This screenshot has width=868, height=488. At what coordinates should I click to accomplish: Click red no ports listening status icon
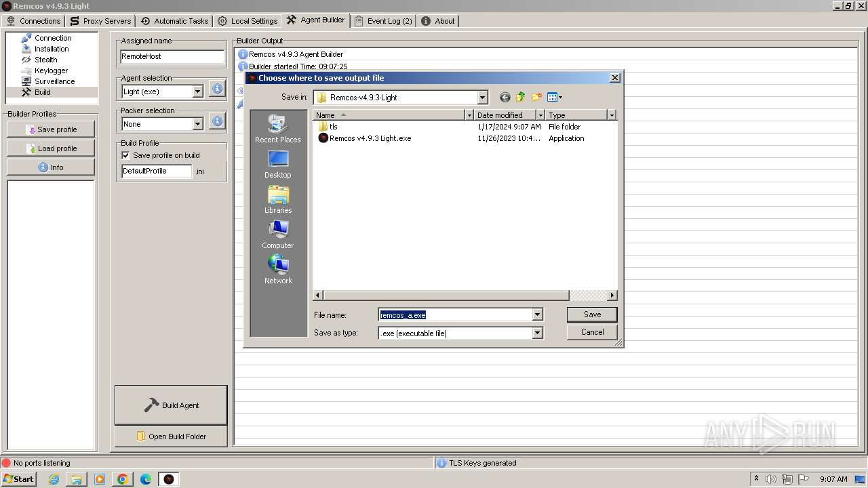(x=6, y=463)
